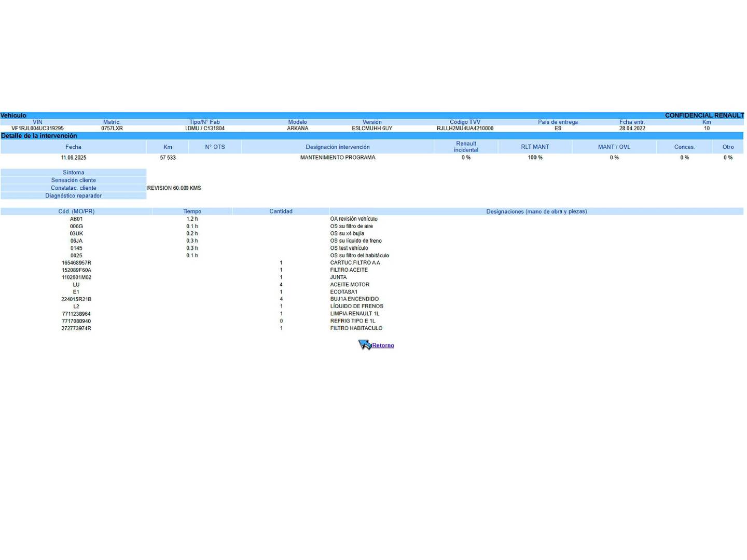The image size is (747, 560).
Task: Select the TVV code RJLLH2MU4UA4210000
Action: click(465, 128)
